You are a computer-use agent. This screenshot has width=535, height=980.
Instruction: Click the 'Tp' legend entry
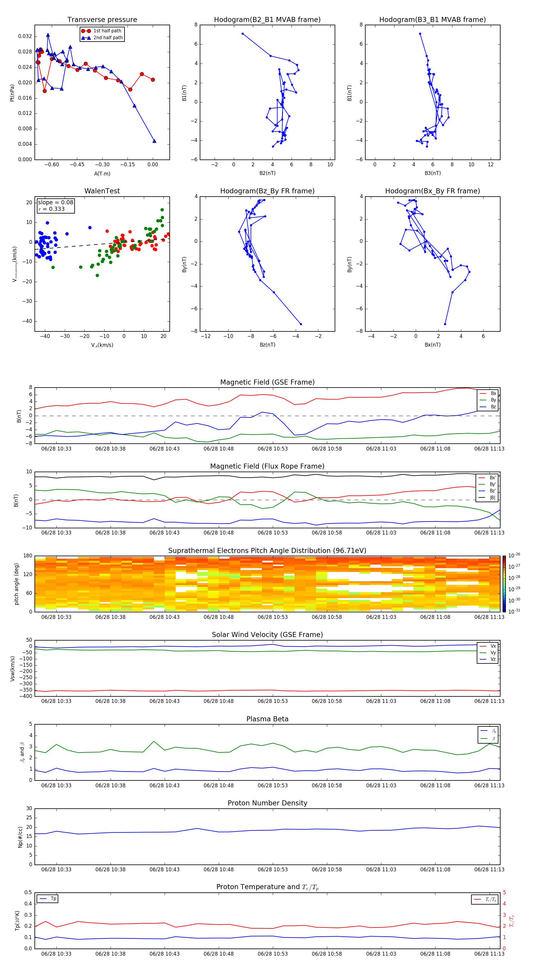tap(47, 899)
